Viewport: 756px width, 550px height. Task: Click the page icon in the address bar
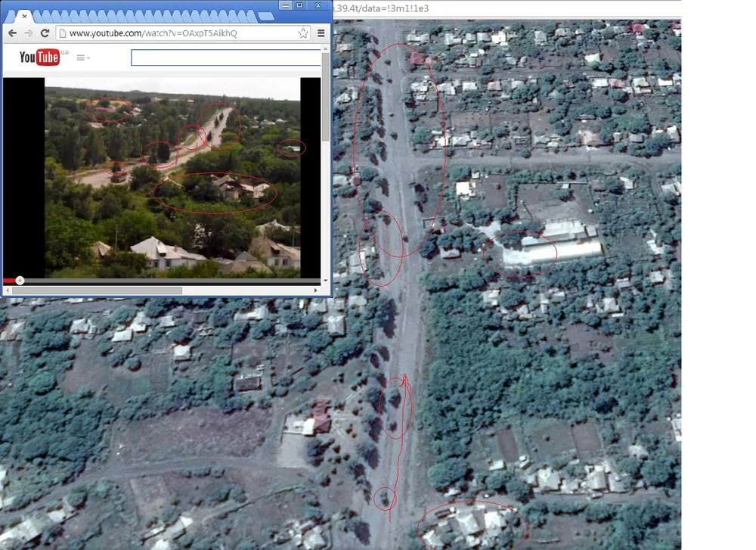click(x=62, y=33)
